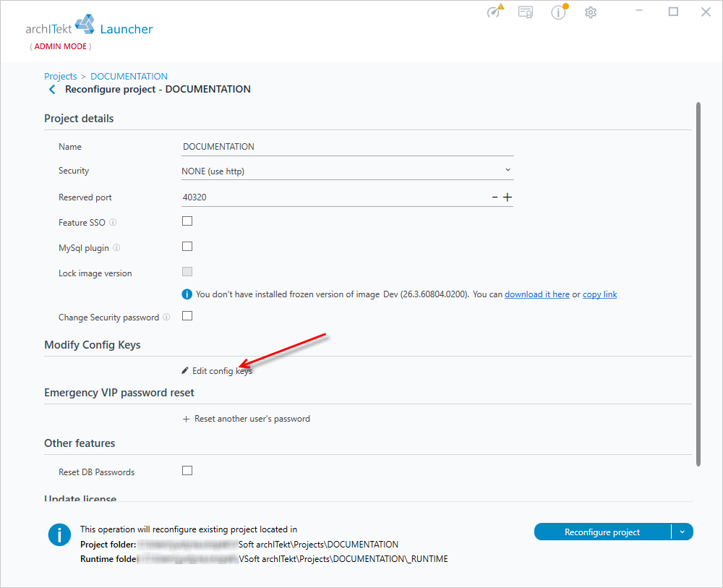Click the info icon next to MySql plugin
The image size is (723, 588).
116,247
